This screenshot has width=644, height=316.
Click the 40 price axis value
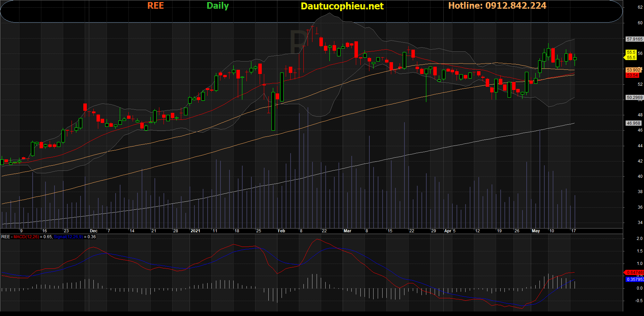click(640, 176)
